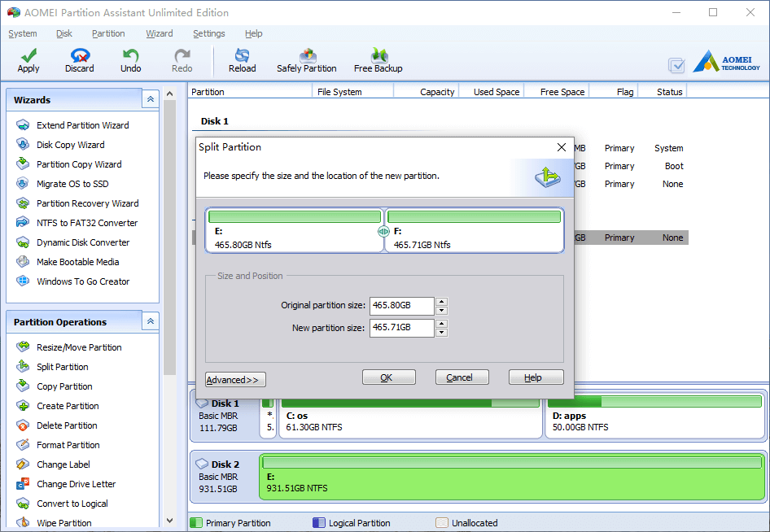Open the Disk menu
Image resolution: width=770 pixels, height=532 pixels.
pyautogui.click(x=63, y=33)
